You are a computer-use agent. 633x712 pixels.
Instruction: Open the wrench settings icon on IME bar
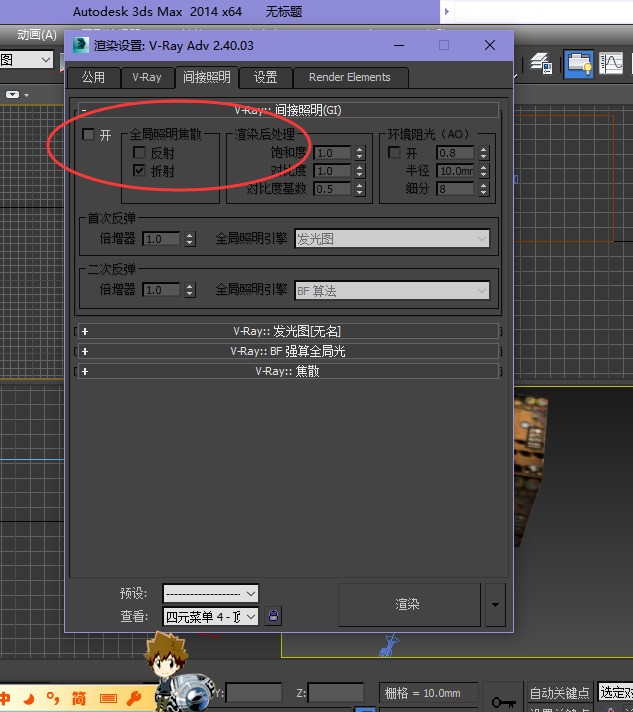click(x=134, y=698)
